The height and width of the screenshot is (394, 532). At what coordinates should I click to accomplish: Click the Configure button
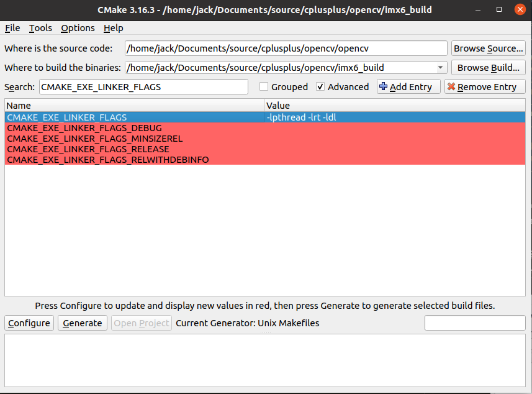pyautogui.click(x=29, y=323)
